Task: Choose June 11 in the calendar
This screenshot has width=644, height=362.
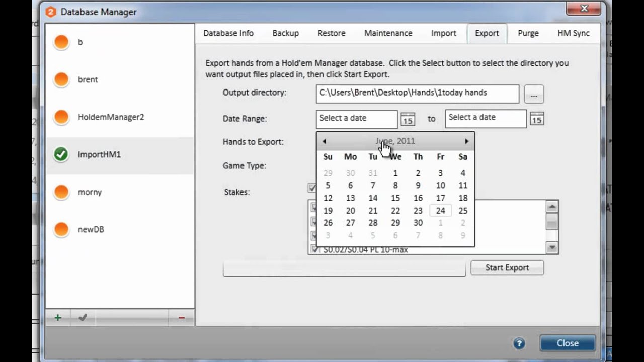Action: (x=463, y=186)
